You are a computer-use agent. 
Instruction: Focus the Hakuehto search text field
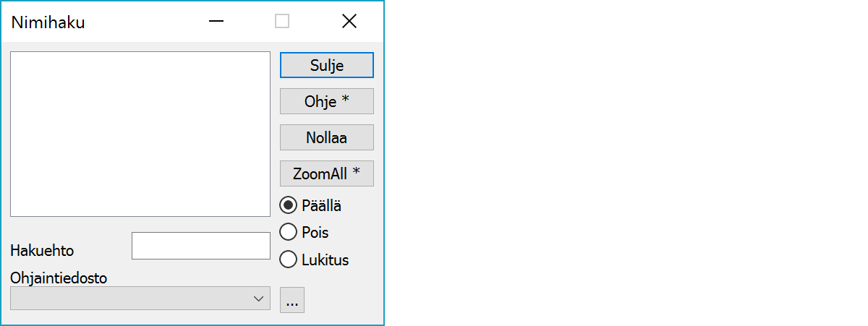pyautogui.click(x=200, y=246)
